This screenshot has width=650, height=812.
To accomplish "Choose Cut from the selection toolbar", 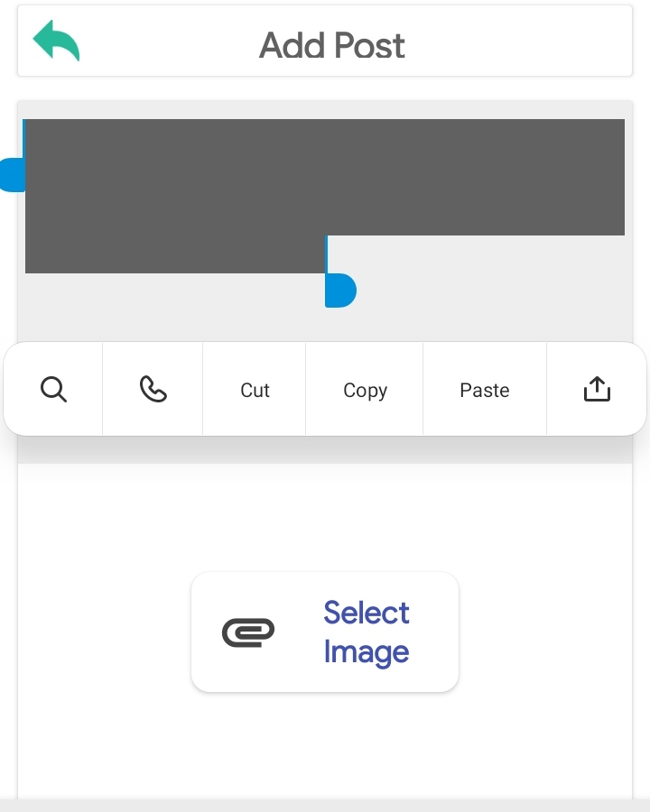I will click(x=255, y=390).
